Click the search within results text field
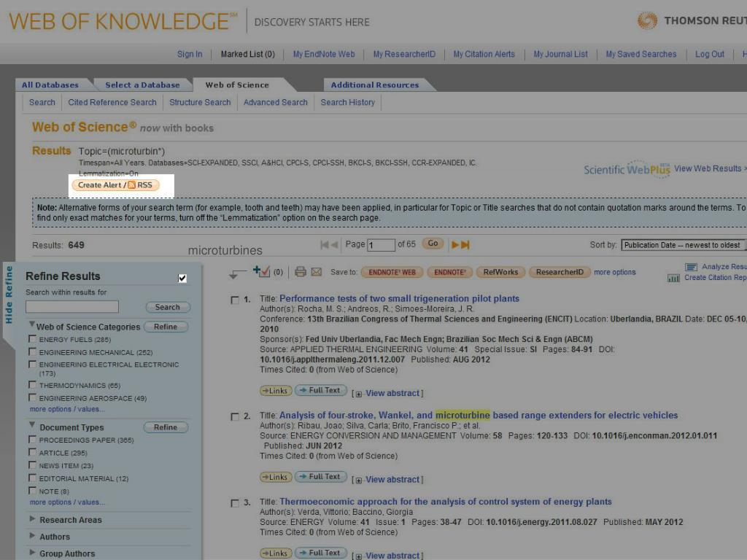This screenshot has height=560, width=747. [x=72, y=307]
